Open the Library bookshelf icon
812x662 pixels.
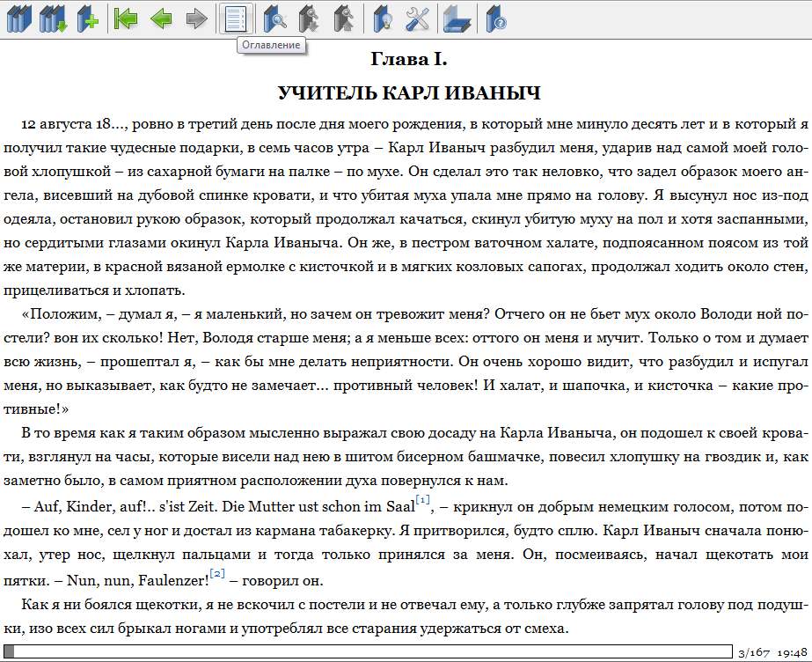(18, 18)
